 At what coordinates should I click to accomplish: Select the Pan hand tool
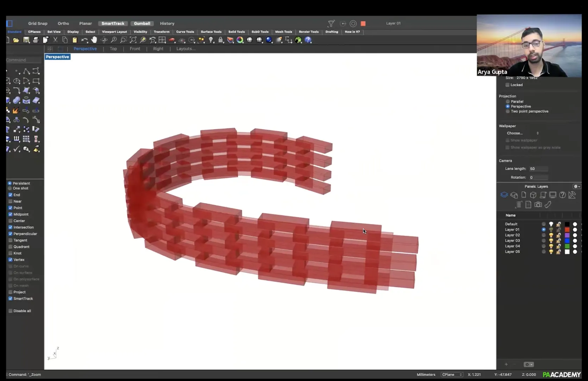click(94, 40)
